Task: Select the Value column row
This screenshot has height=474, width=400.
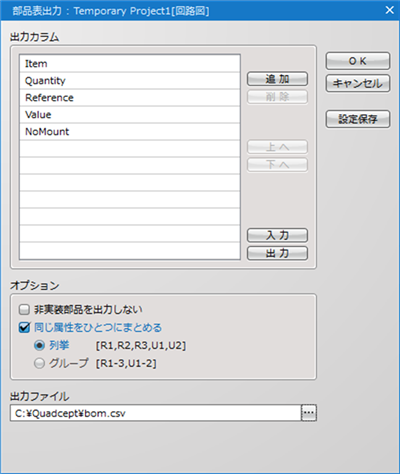Action: pos(130,115)
